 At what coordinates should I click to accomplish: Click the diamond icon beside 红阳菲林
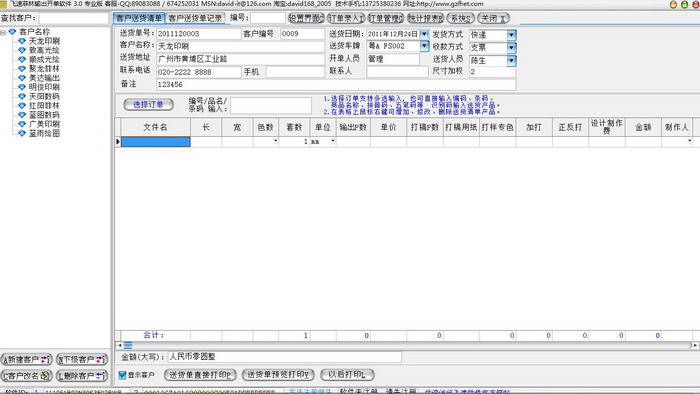[21, 106]
